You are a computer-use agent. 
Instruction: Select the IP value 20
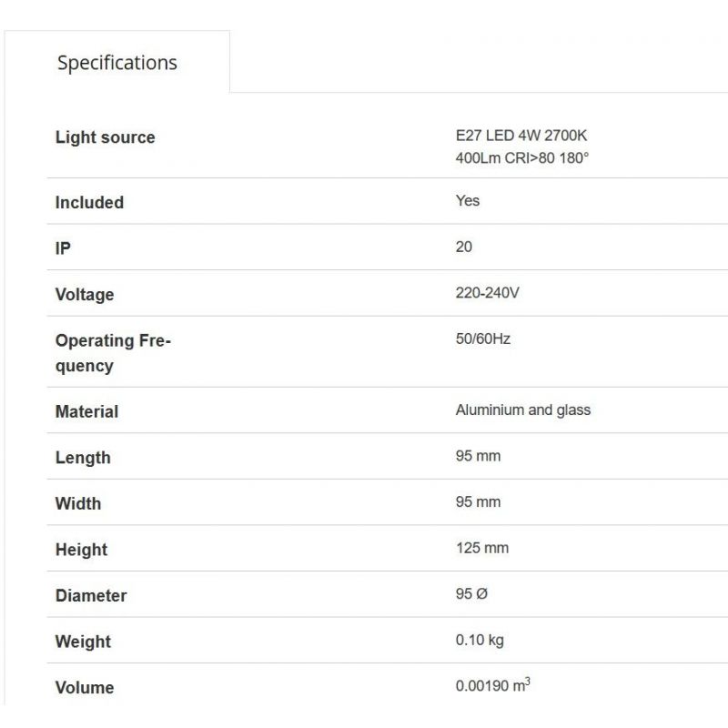464,247
